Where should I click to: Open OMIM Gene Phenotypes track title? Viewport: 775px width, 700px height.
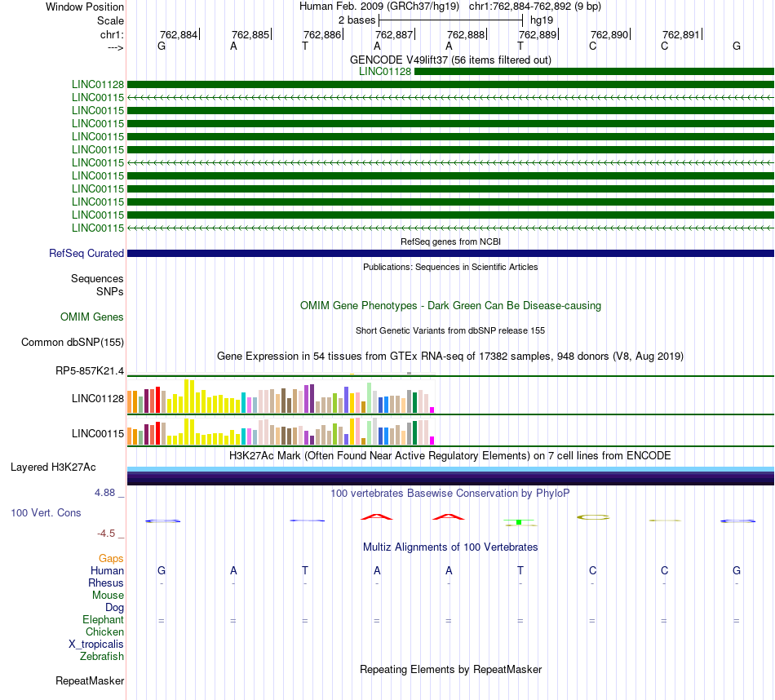pos(450,305)
